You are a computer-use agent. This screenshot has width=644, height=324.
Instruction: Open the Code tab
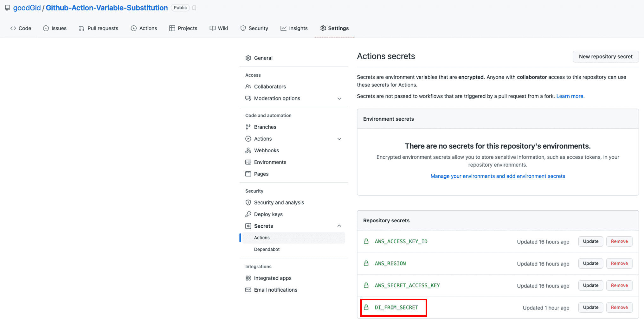[21, 28]
